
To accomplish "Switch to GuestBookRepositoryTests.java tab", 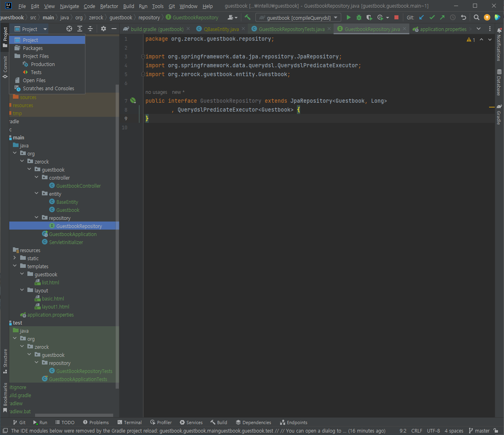I will click(x=292, y=29).
